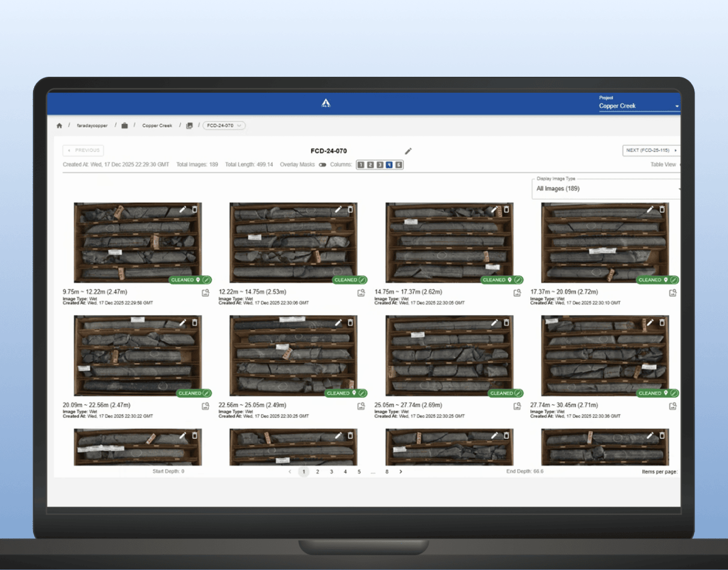The width and height of the screenshot is (728, 570).
Task: Open image search for 12.22m ~ 14.75m
Action: (361, 293)
